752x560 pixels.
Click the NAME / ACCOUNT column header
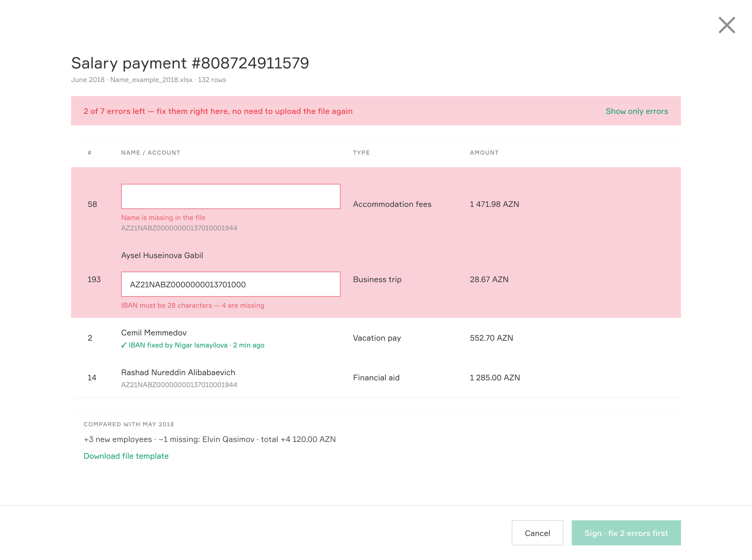point(150,153)
